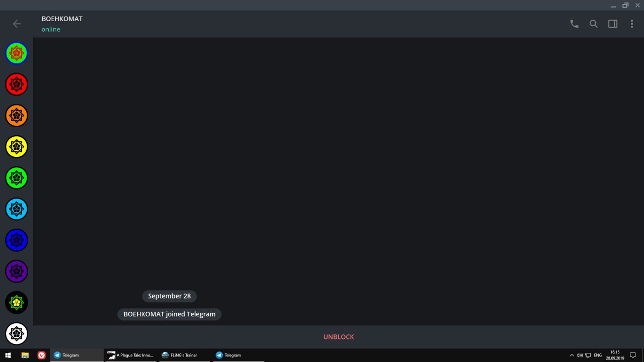Open network settings from the tray

pos(588,355)
